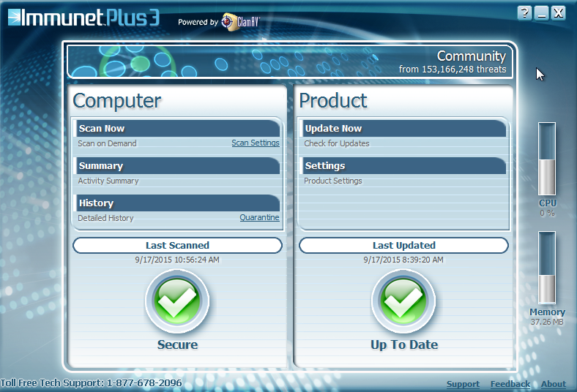This screenshot has width=577, height=392.
Task: Open product Settings
Action: (x=404, y=166)
